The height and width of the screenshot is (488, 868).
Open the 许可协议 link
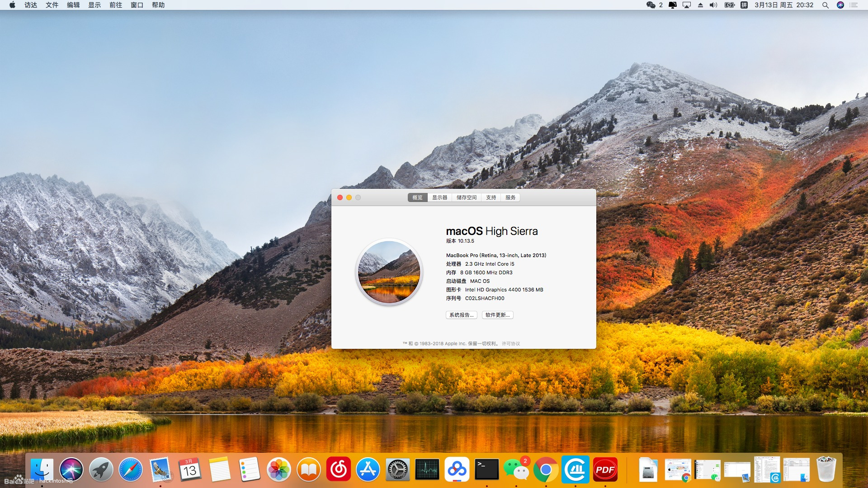click(511, 343)
